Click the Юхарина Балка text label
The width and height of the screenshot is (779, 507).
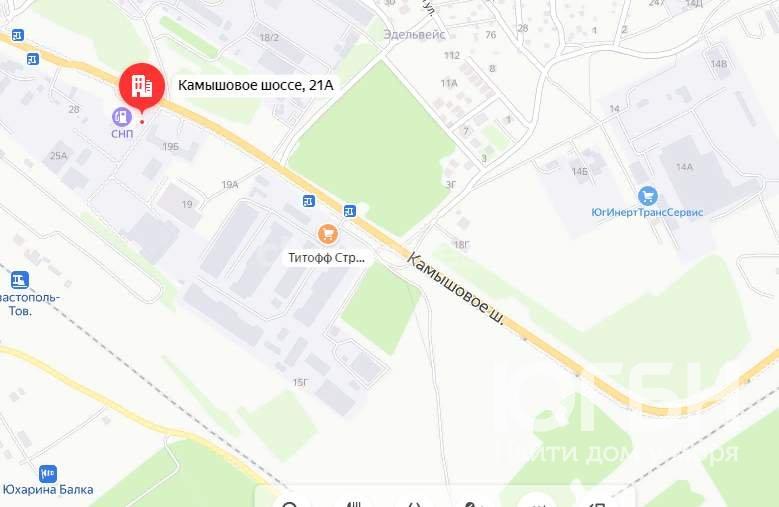pyautogui.click(x=48, y=490)
